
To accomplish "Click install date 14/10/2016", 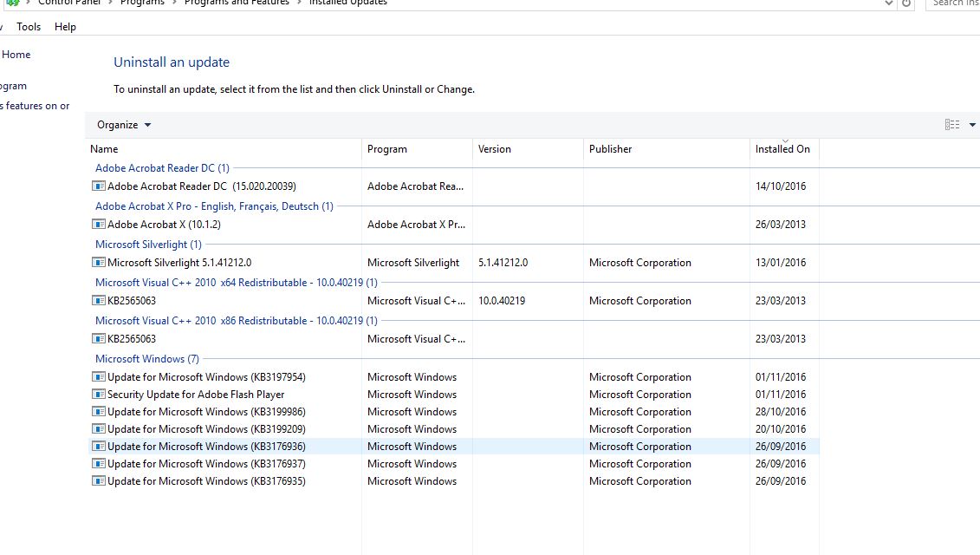I will [x=780, y=186].
